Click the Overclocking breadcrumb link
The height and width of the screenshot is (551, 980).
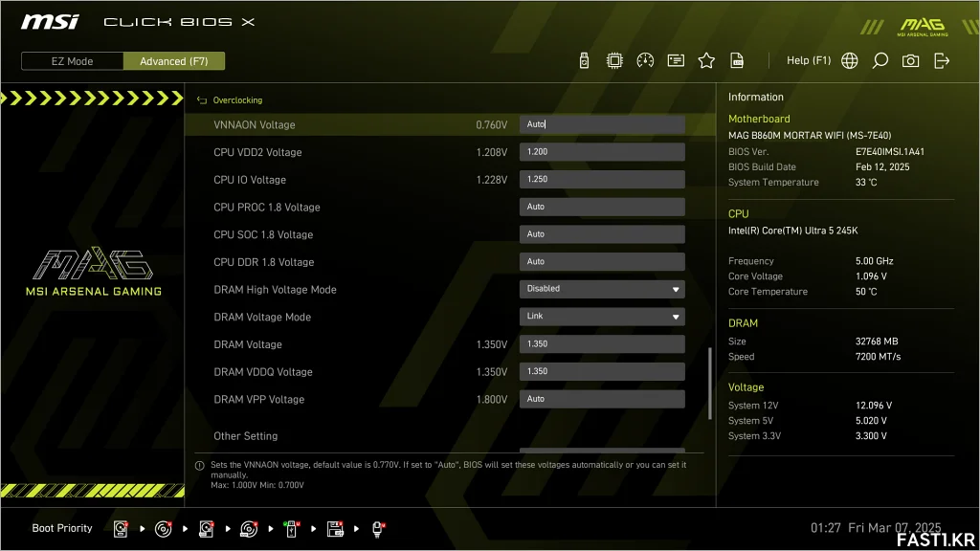(237, 99)
